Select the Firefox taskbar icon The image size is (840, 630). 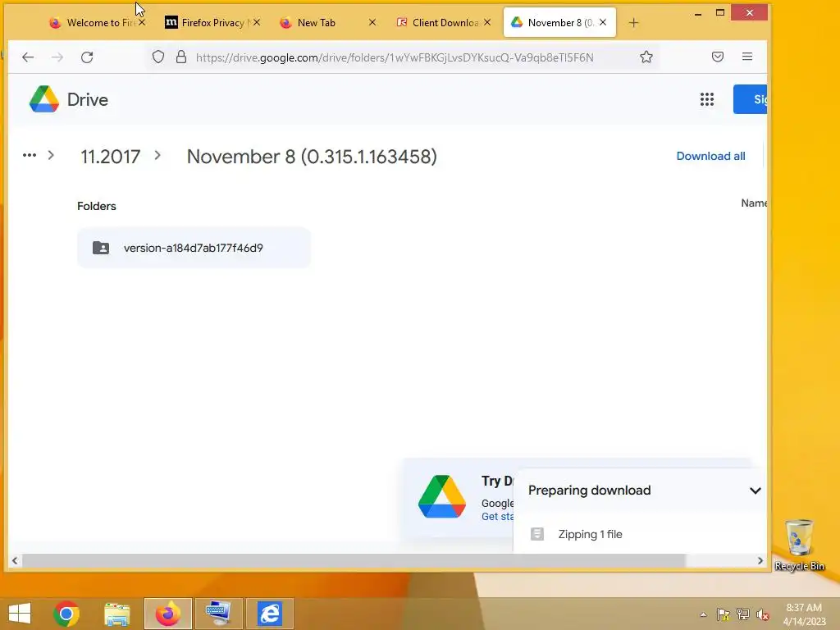(x=167, y=614)
